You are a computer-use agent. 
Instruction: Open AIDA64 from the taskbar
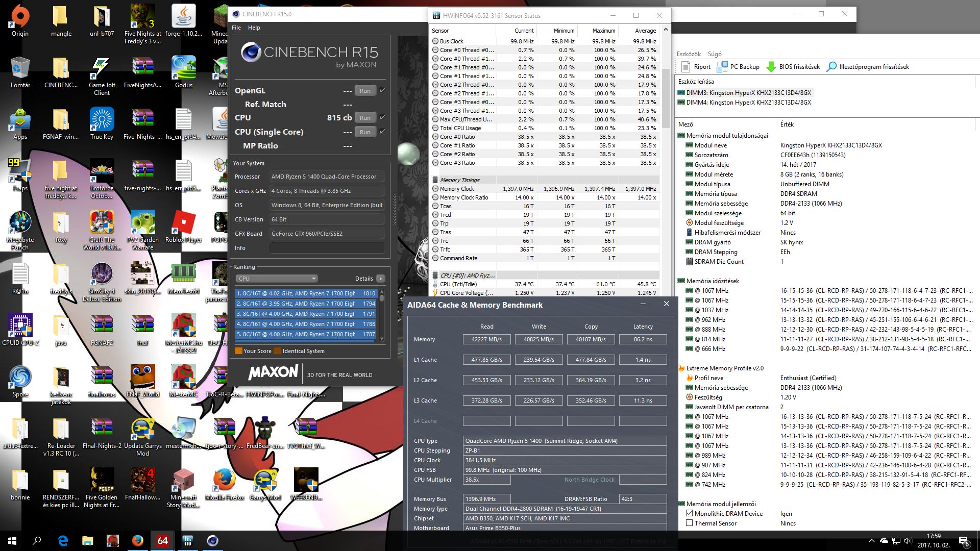pos(162,541)
